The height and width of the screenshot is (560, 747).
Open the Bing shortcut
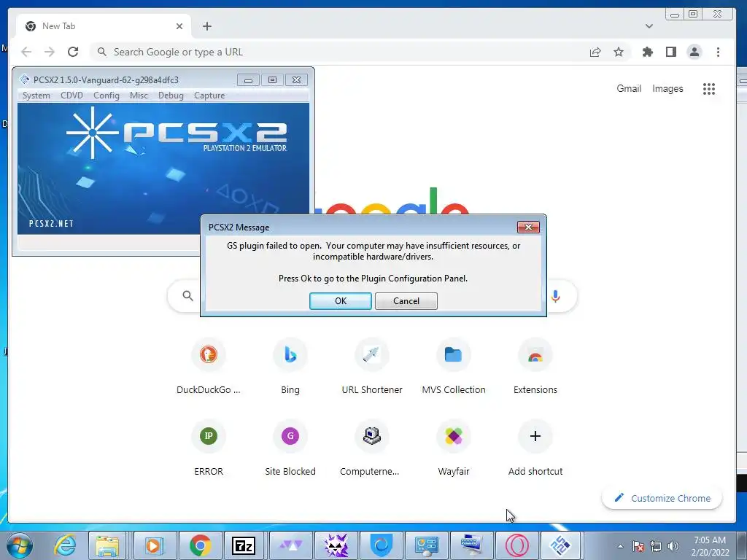tap(290, 367)
